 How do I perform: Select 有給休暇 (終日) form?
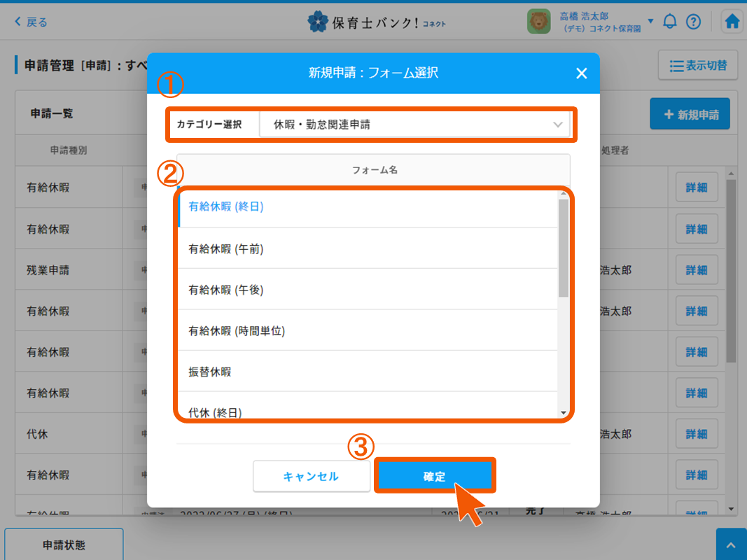click(368, 206)
